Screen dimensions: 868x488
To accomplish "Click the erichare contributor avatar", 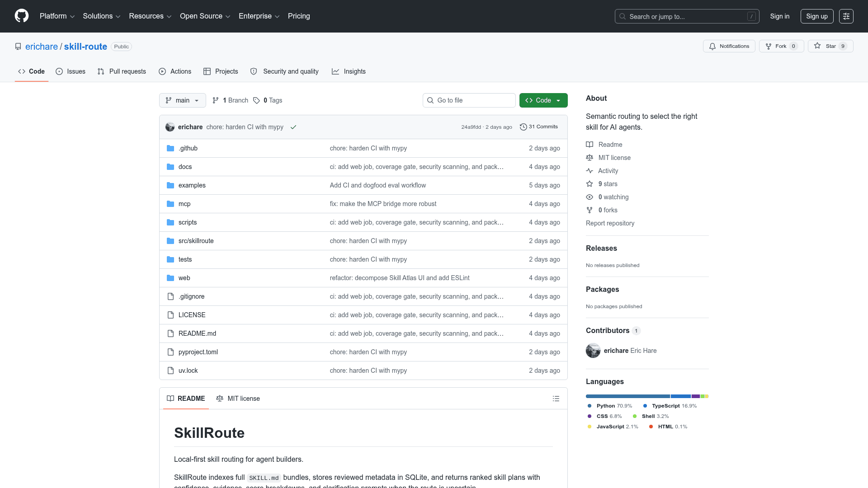I will point(593,351).
